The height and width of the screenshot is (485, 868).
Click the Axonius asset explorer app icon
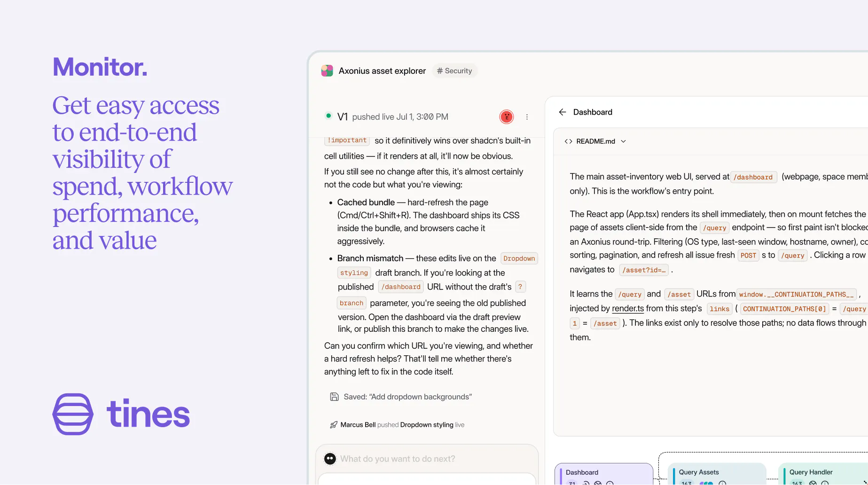point(327,71)
